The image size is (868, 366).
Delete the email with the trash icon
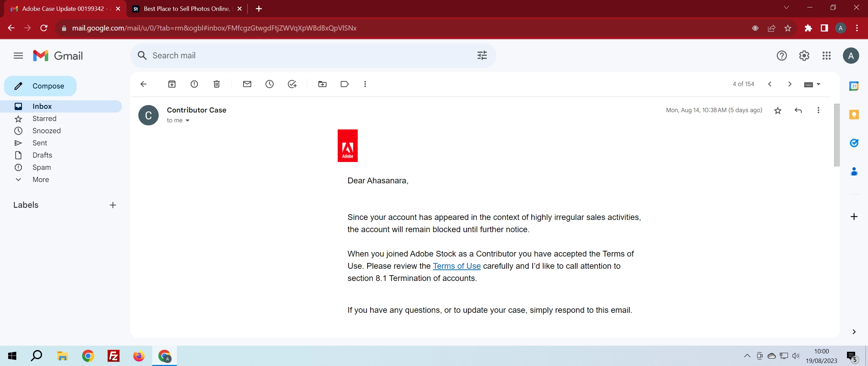click(x=217, y=84)
